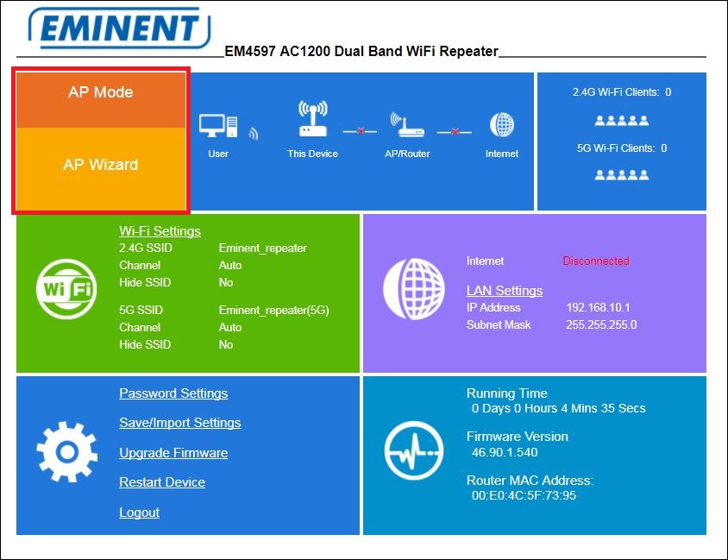Click the 2.4G SSID value Eminent_repeater
This screenshot has width=728, height=560.
click(263, 249)
